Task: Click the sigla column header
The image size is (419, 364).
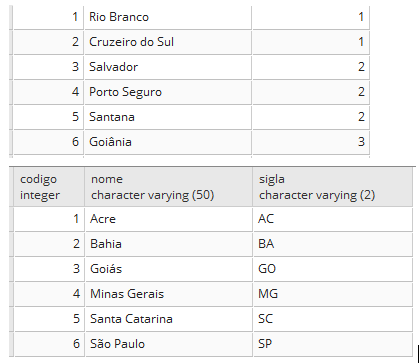Action: 333,187
